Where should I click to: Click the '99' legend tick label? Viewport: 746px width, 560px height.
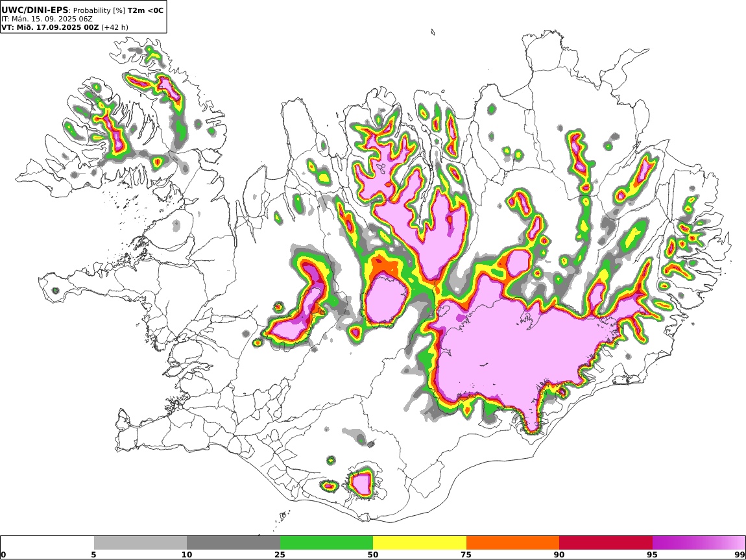click(x=740, y=554)
